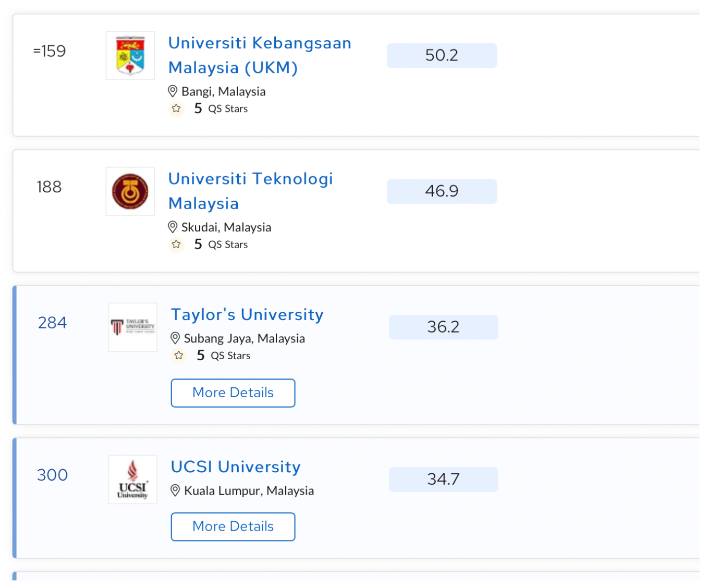Click the UKM university crest logo
707x588 pixels.
(130, 56)
